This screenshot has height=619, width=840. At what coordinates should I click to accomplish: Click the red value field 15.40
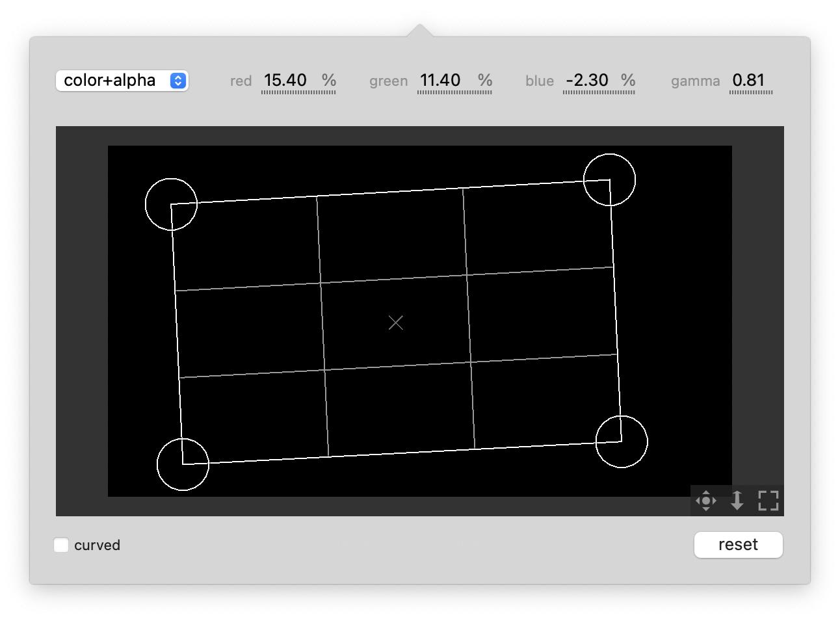click(285, 81)
